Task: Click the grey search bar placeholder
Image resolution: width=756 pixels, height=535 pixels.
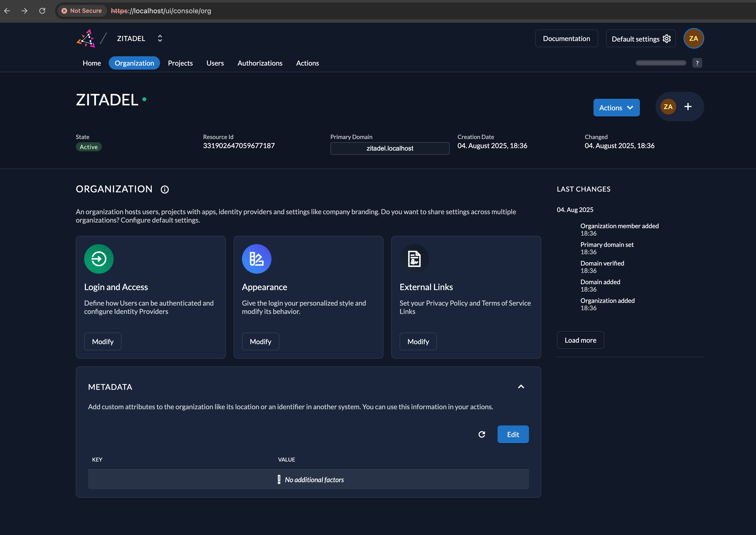Action: (x=661, y=63)
